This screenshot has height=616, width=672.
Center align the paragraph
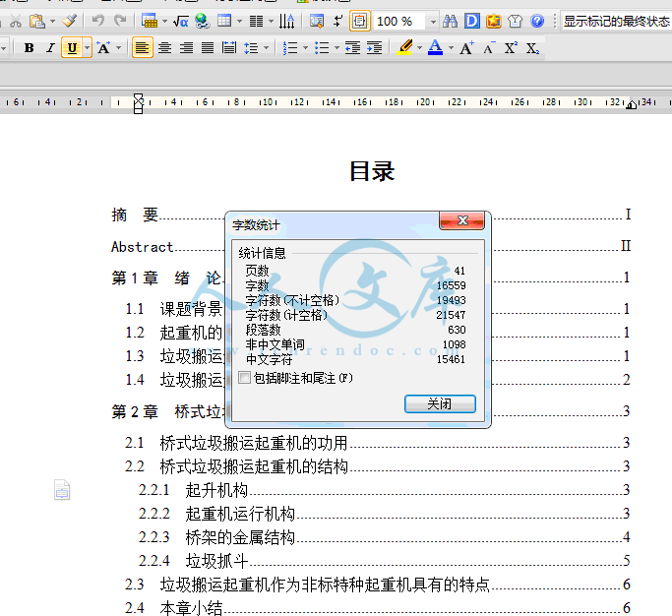pos(164,47)
